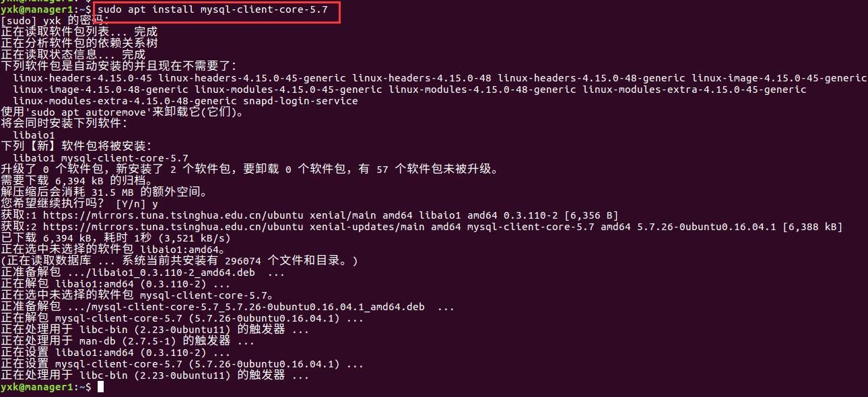Click the line reporting 296074 files and directories

click(180, 261)
